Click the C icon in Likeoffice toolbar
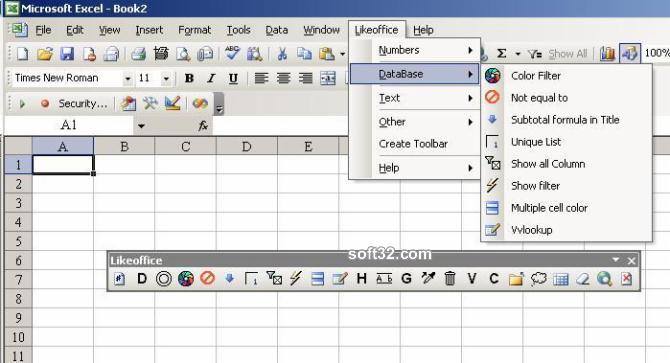The height and width of the screenshot is (363, 670). click(x=494, y=279)
